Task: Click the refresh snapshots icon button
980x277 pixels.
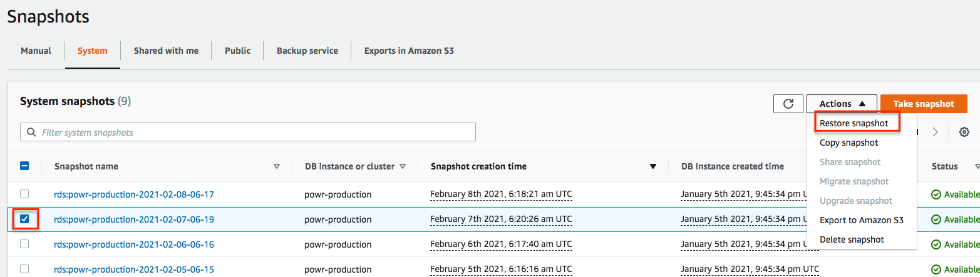Action: coord(788,104)
